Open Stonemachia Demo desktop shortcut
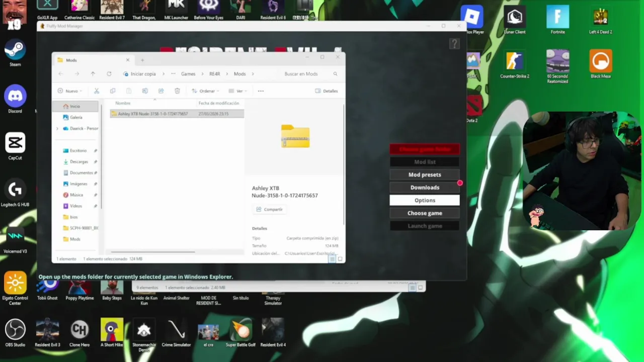 (144, 335)
